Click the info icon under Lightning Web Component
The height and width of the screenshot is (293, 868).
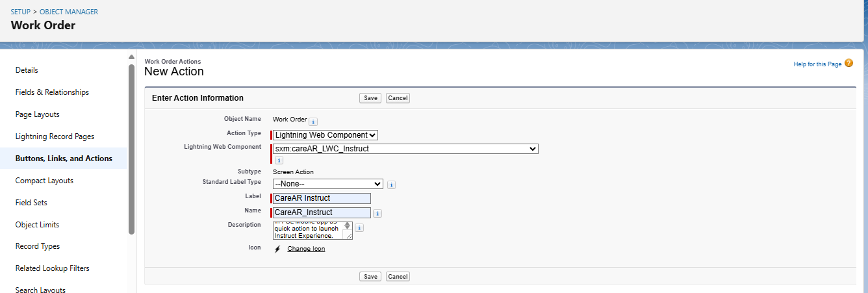[x=279, y=160]
